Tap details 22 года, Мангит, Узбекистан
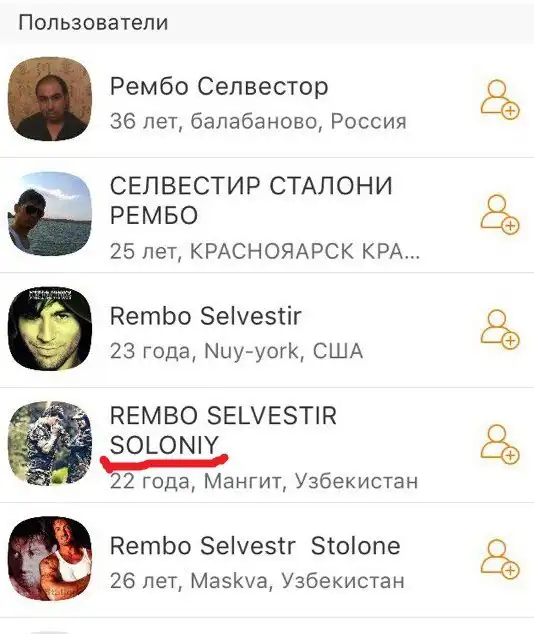 264,481
